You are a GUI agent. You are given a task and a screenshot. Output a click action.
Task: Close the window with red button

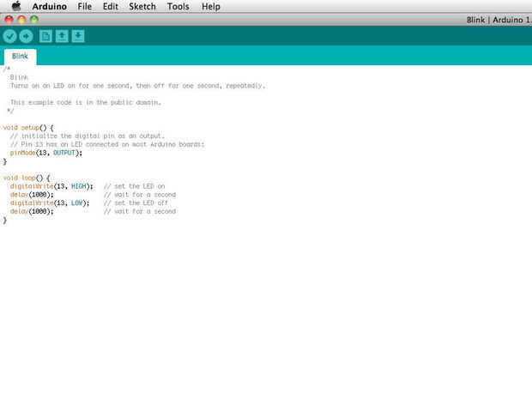tap(9, 20)
